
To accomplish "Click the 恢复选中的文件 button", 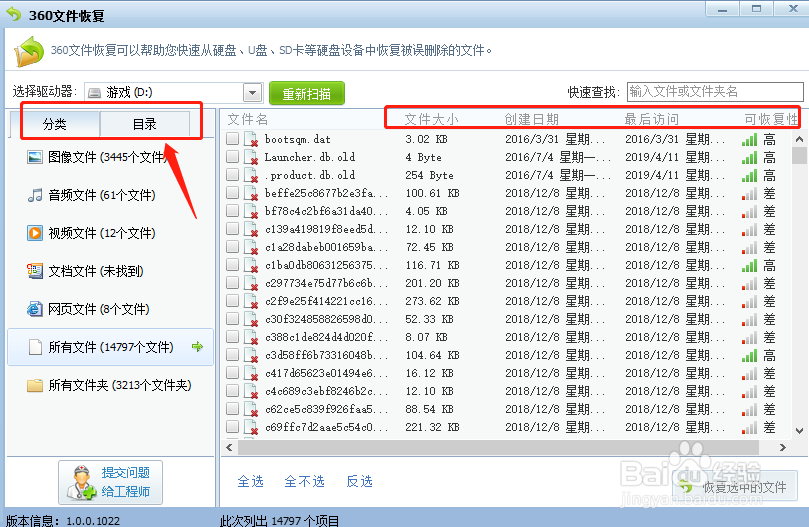I will pyautogui.click(x=735, y=487).
